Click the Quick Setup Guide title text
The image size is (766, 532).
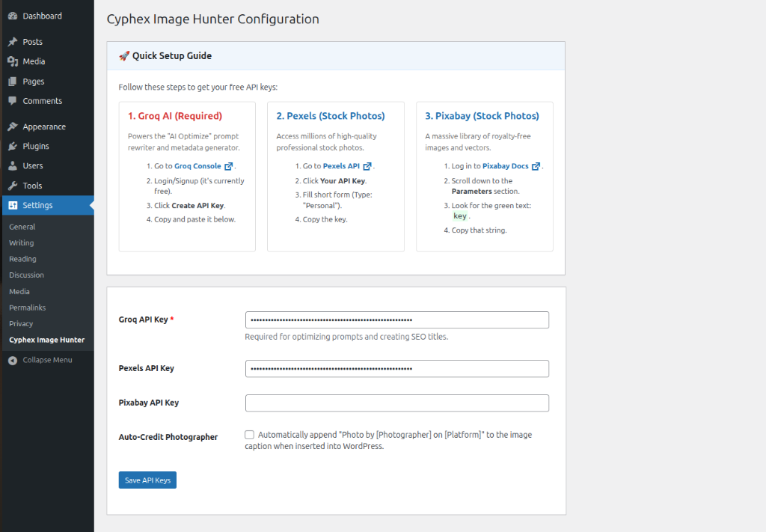coord(172,56)
